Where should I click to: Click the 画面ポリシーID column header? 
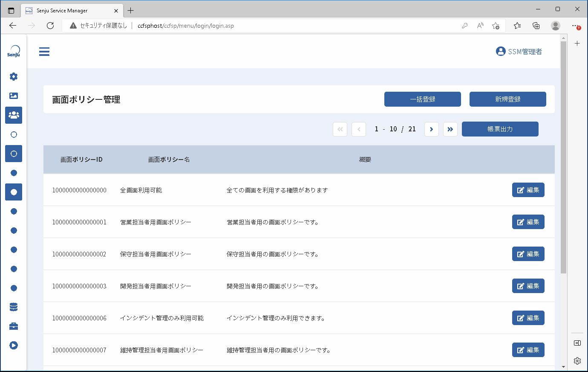(x=81, y=160)
